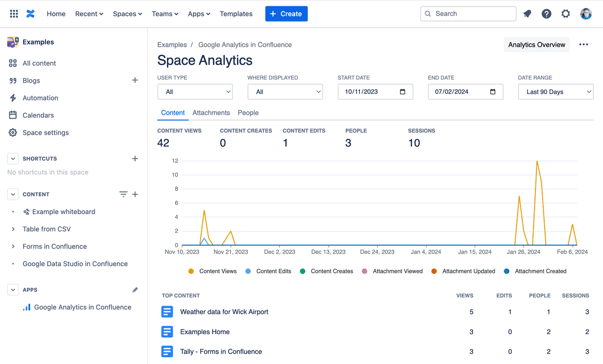This screenshot has width=603, height=364.
Task: Open the USER TYPE dropdown
Action: click(195, 92)
